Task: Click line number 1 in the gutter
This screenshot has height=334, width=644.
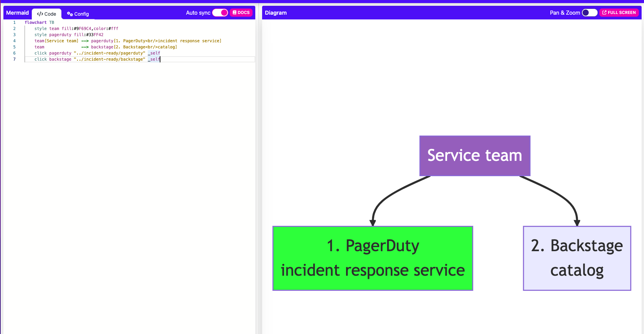Action: pos(14,22)
